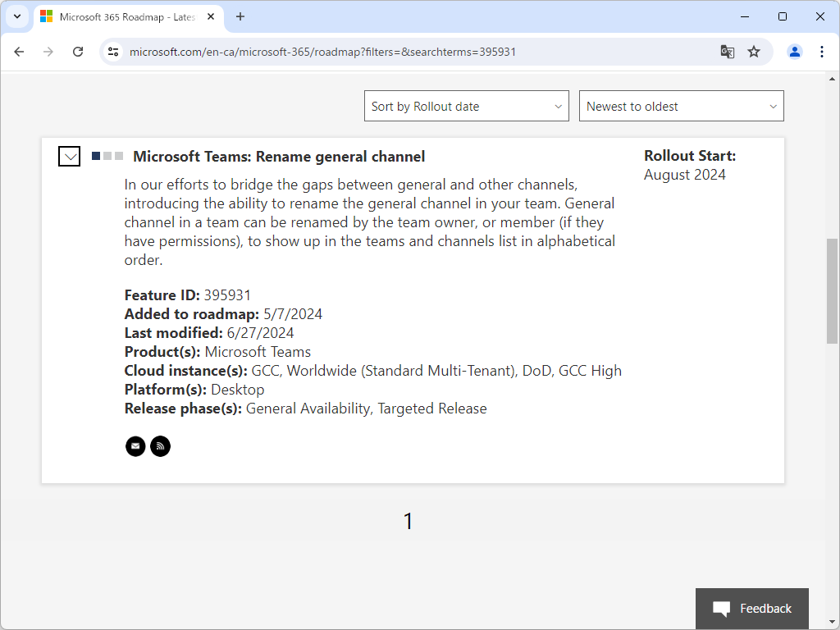
Task: Reload the roadmap page
Action: 78,51
